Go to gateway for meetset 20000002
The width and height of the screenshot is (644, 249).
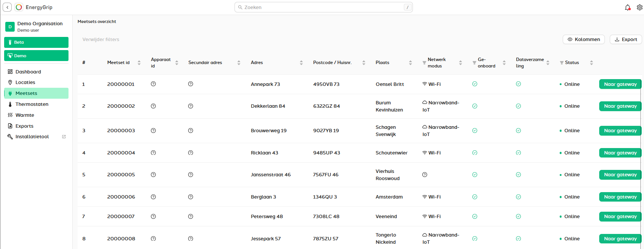[620, 106]
